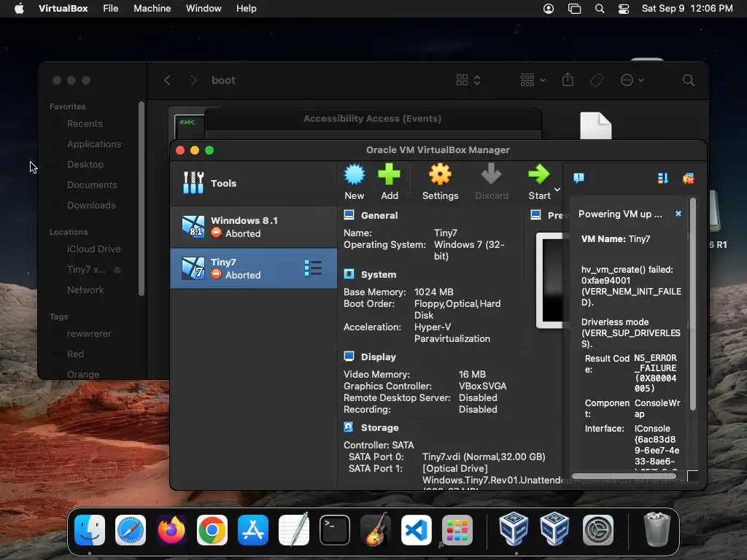Expand the Start button dropdown arrow
Screen dimensions: 747x560
coord(557,190)
